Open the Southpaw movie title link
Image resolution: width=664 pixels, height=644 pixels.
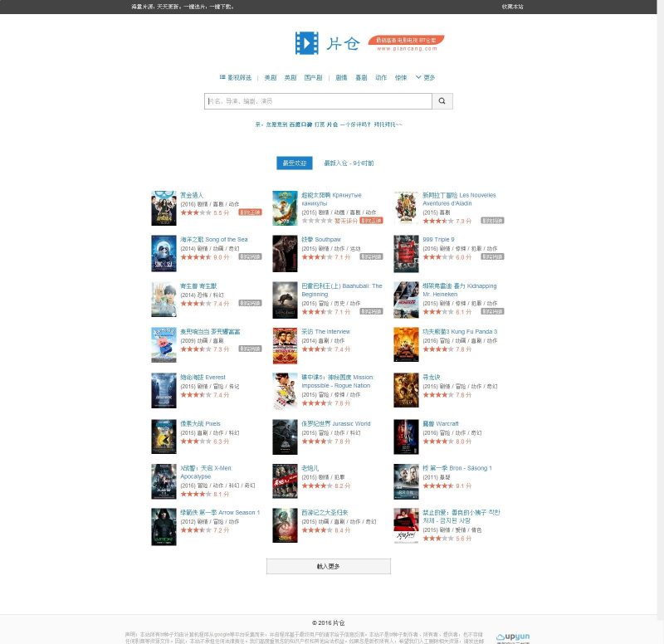[320, 240]
